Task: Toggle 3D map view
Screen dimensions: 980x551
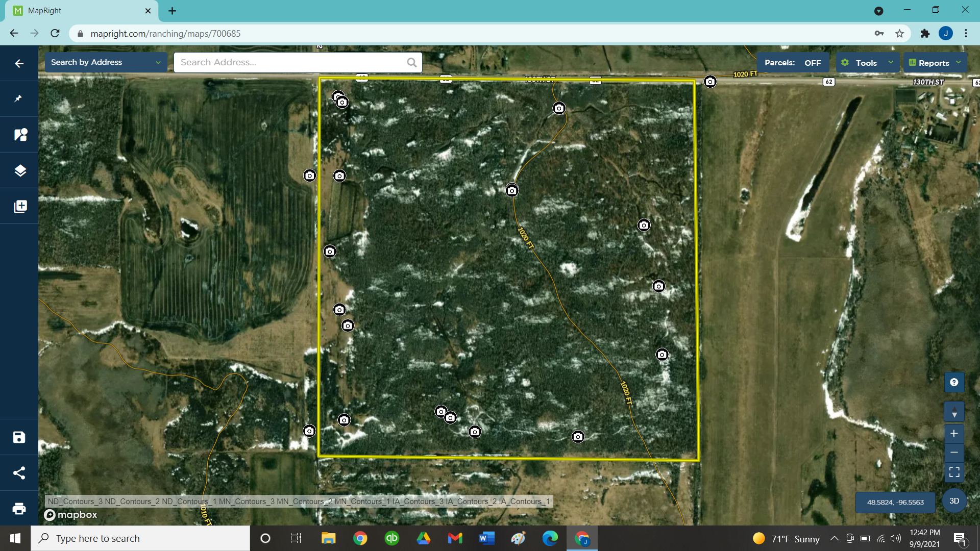Action: (954, 501)
